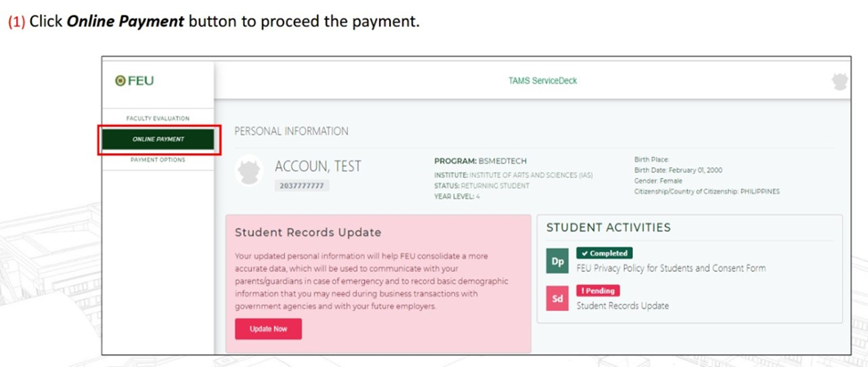868x367 pixels.
Task: Click the student number badge 2037777777
Action: (302, 185)
